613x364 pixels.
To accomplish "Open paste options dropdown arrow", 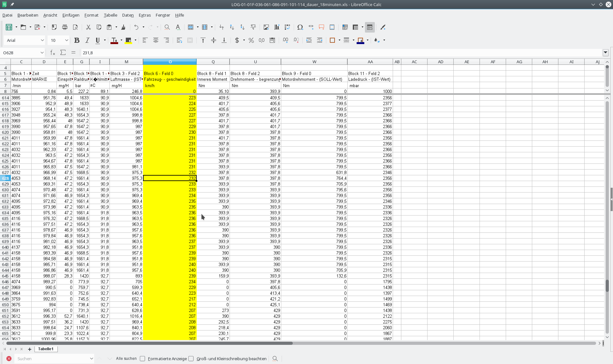I will [x=116, y=27].
